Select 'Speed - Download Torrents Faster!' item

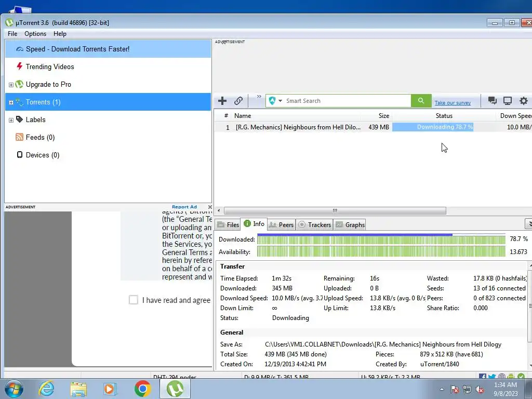point(108,49)
